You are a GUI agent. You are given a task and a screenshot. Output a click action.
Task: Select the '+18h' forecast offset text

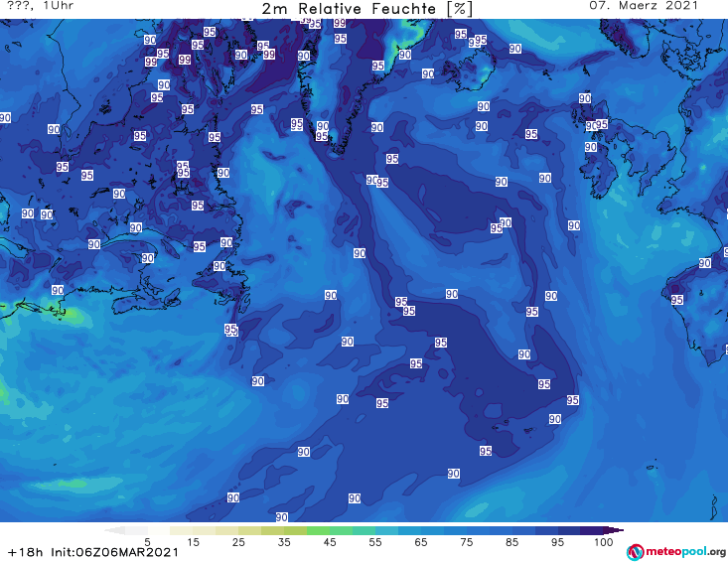coord(26,552)
